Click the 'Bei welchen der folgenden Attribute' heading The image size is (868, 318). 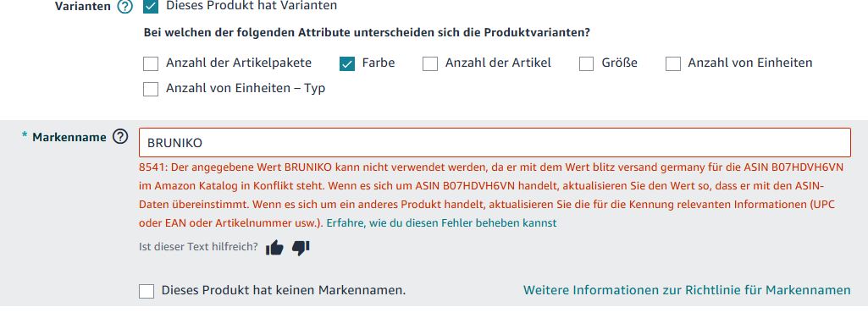point(367,32)
